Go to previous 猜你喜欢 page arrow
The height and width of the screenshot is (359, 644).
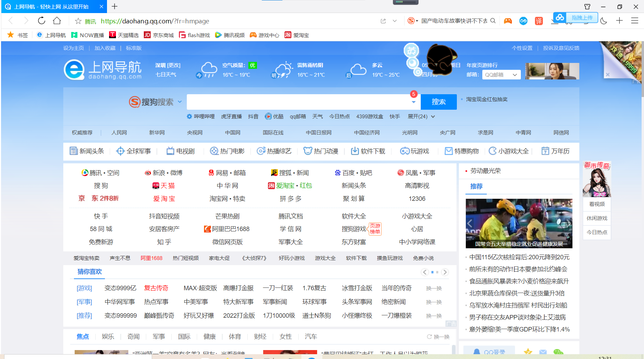[x=425, y=272]
